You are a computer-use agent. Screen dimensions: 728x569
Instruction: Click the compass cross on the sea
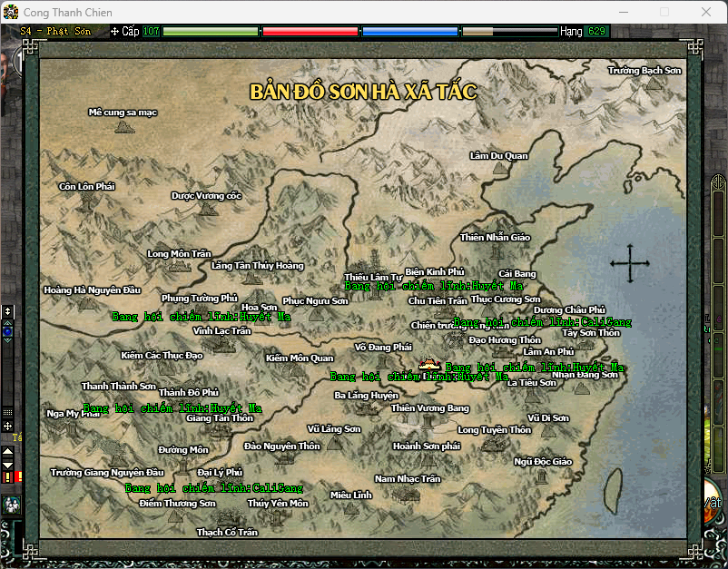[630, 263]
